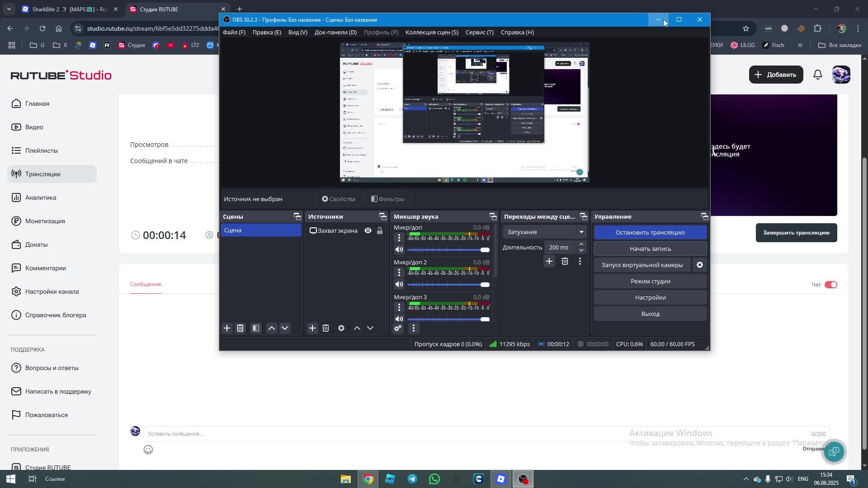Open File Explorer from the taskbar

[346, 479]
